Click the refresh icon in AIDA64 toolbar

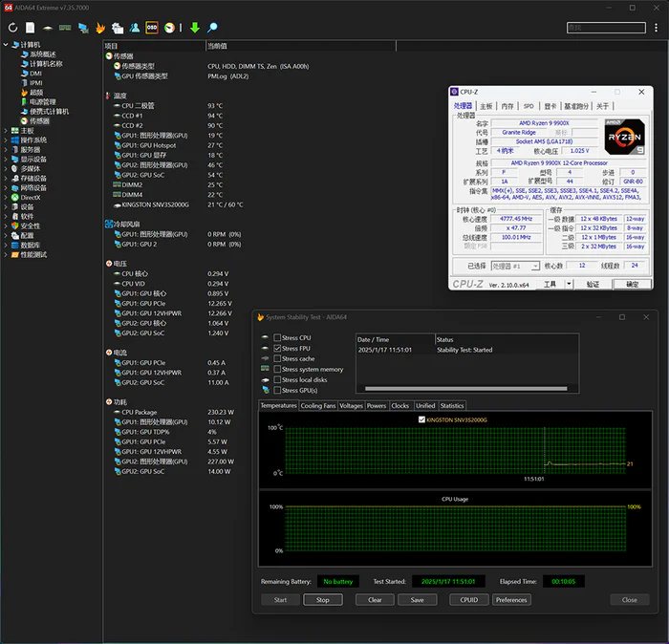(12, 28)
